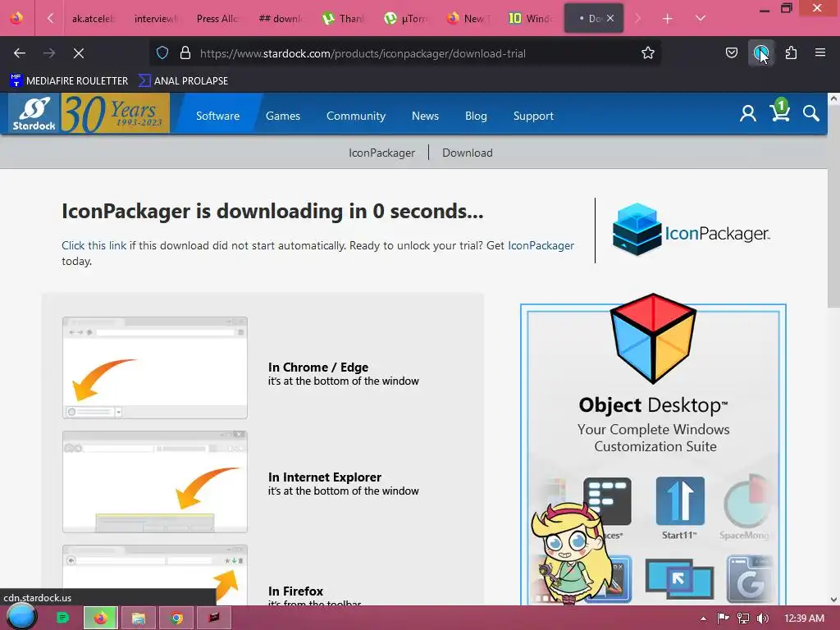
Task: Follow the Get IconPackager link
Action: pos(541,245)
